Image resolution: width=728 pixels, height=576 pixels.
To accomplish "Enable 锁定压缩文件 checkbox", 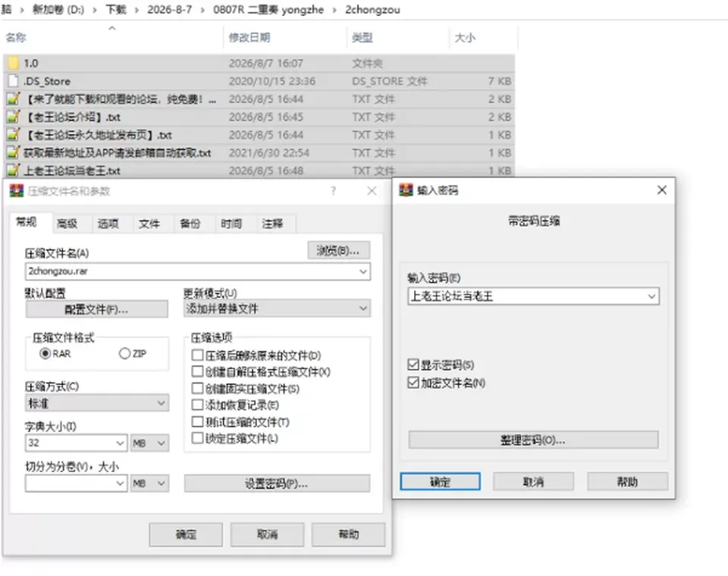I will click(x=197, y=438).
